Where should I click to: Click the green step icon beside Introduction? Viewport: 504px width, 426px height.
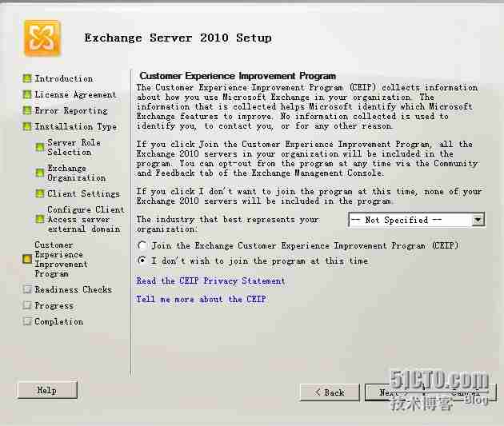(27, 78)
